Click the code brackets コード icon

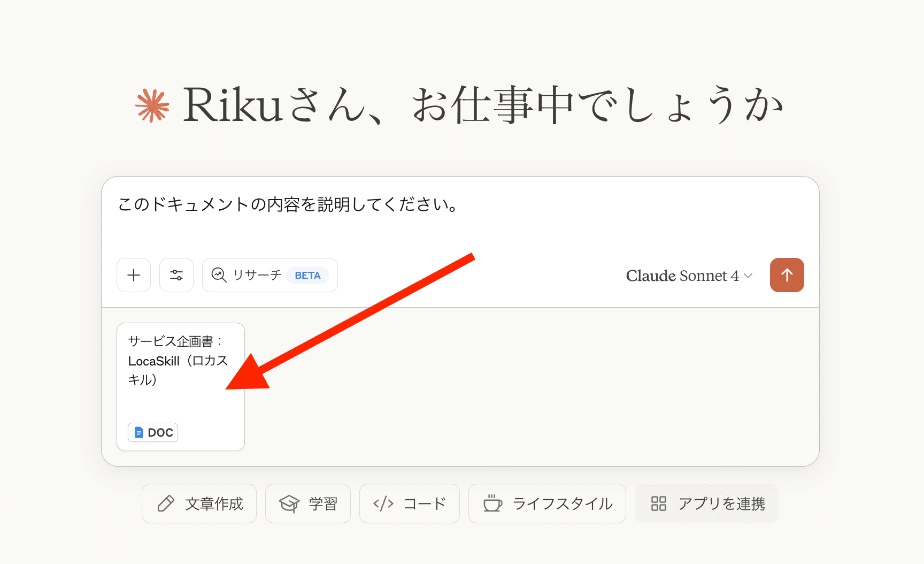pyautogui.click(x=383, y=504)
